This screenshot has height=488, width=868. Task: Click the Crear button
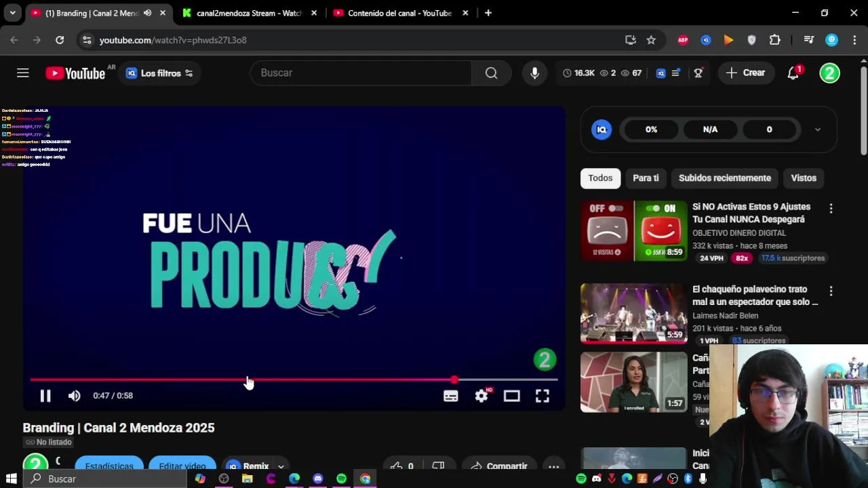pos(745,73)
